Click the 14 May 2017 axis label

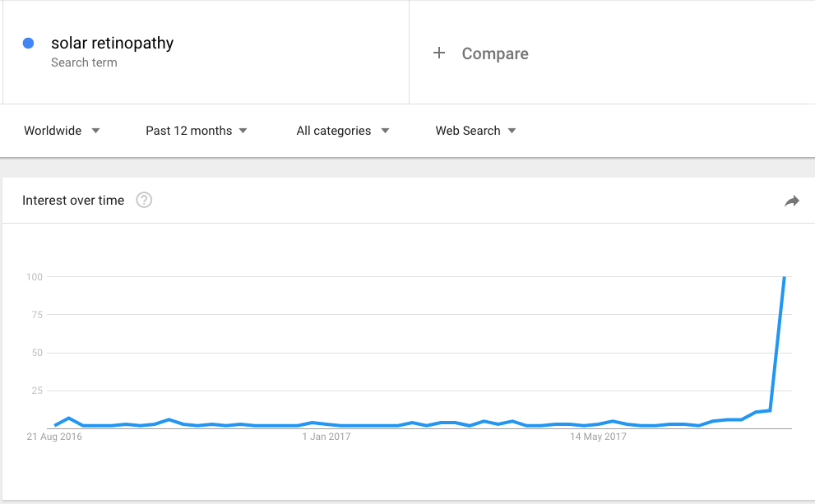point(598,437)
